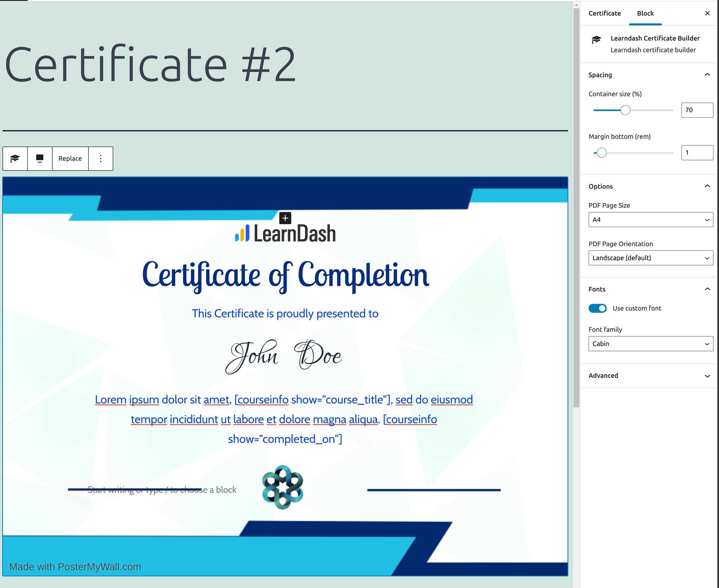Collapse the Options panel section
This screenshot has height=588, width=719.
pos(707,186)
